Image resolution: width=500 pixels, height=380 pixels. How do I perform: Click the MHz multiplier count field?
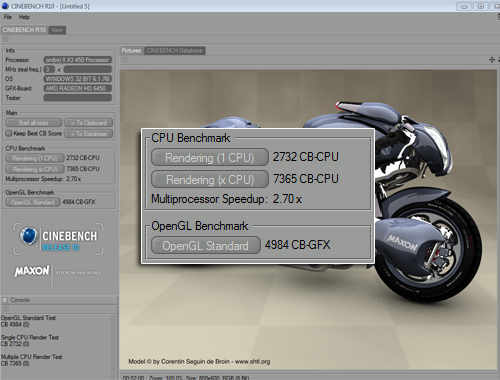[x=49, y=69]
